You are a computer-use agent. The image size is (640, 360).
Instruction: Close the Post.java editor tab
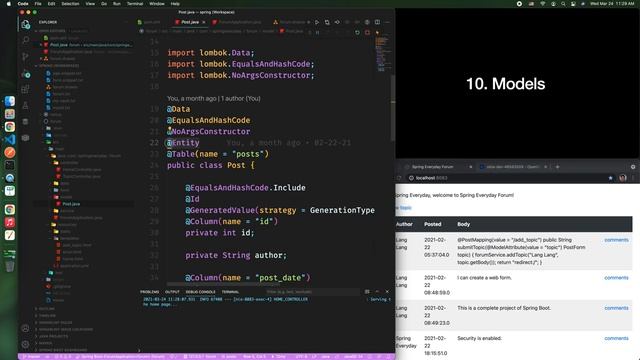click(204, 22)
